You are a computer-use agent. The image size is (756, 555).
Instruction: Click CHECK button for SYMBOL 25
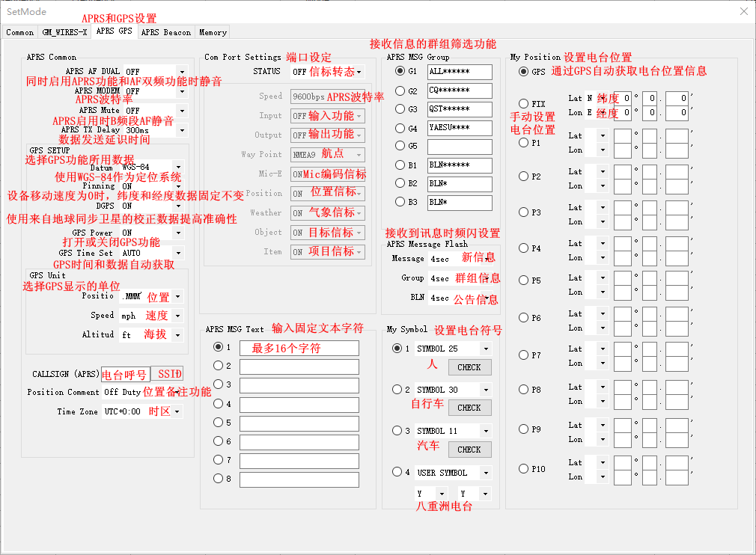coord(469,367)
